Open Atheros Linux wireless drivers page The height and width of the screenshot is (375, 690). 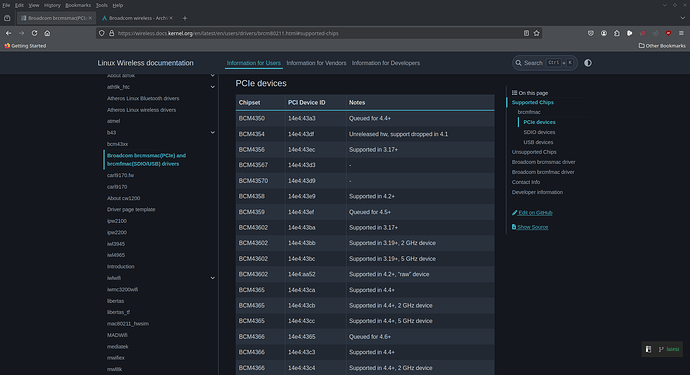[x=141, y=110]
